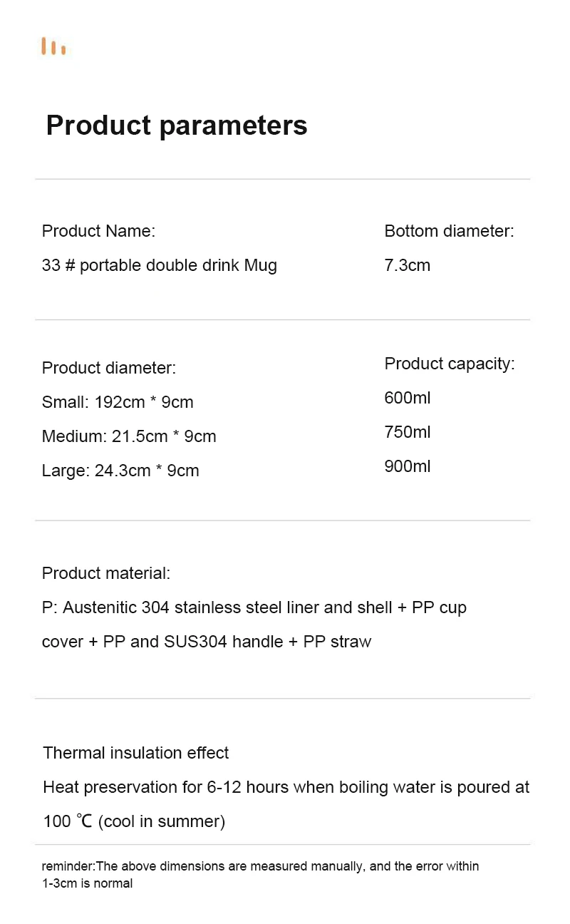Select the Medium 21.5cm * 9cm line
The image size is (570, 924).
[x=129, y=436]
